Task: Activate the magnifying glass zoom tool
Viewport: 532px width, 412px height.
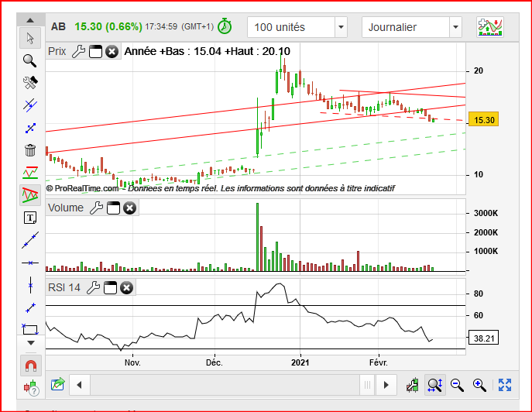Action: [30, 60]
